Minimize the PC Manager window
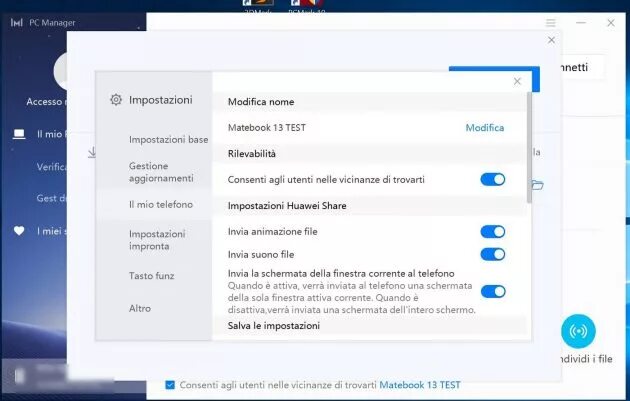630x401 pixels. [x=581, y=23]
